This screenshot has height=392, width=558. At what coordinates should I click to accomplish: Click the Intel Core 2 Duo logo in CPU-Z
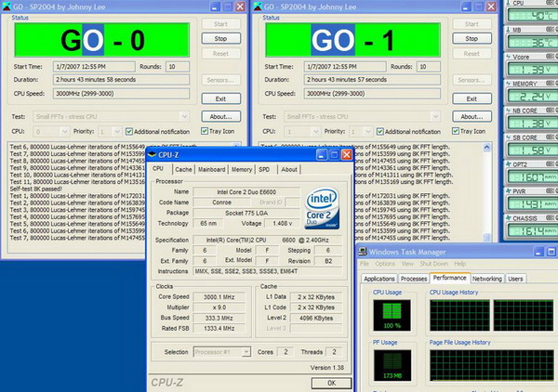click(x=322, y=208)
